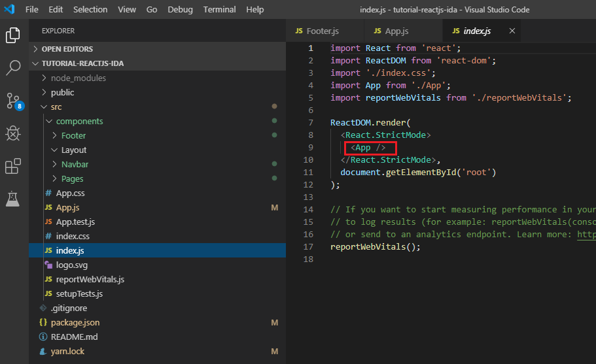Open the Search view in activity bar
The height and width of the screenshot is (364, 596).
click(13, 68)
